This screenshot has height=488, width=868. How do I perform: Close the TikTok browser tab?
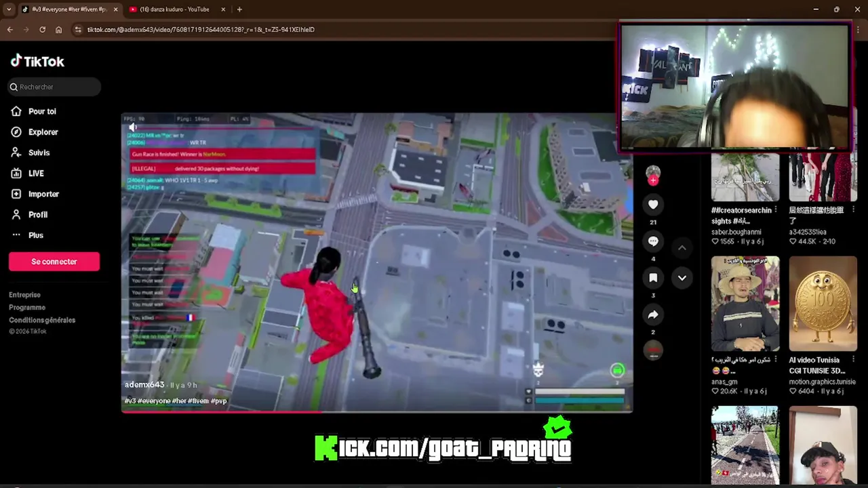pyautogui.click(x=115, y=9)
